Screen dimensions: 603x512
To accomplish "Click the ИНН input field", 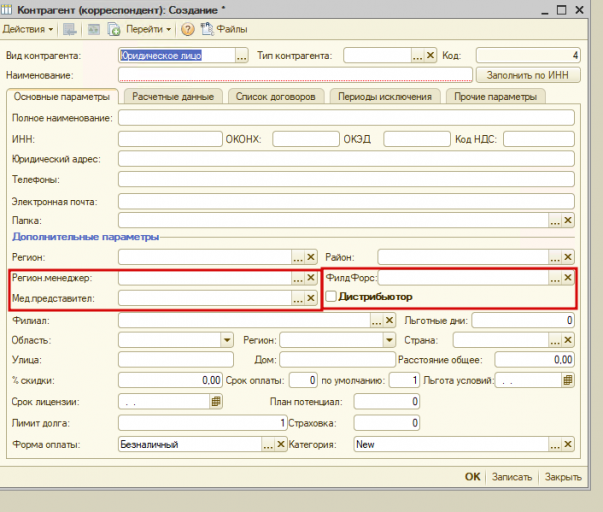I will coord(170,139).
